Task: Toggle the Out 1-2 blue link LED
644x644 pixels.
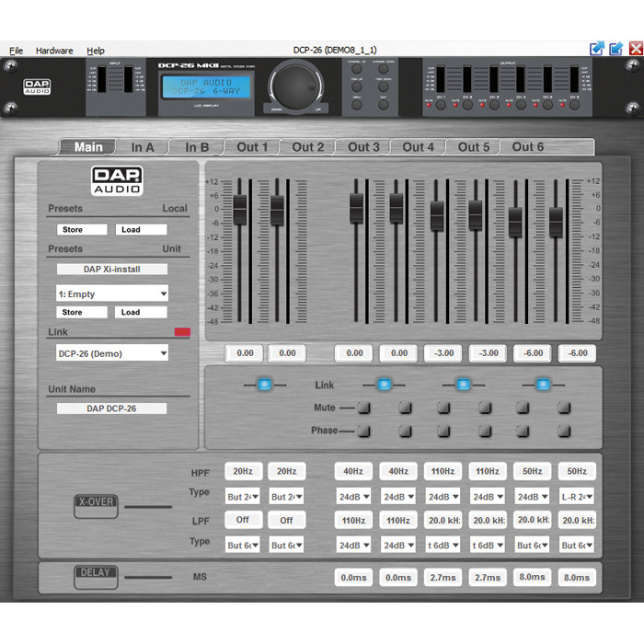Action: (x=384, y=385)
